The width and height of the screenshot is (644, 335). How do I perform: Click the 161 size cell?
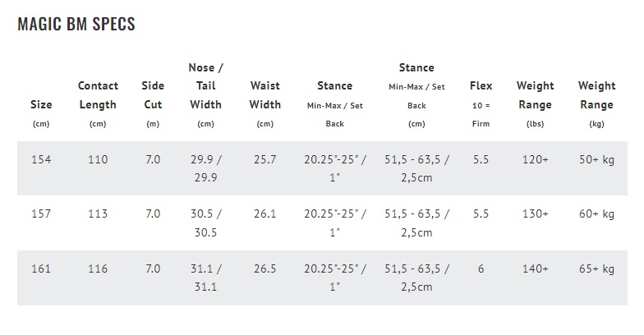(x=41, y=269)
